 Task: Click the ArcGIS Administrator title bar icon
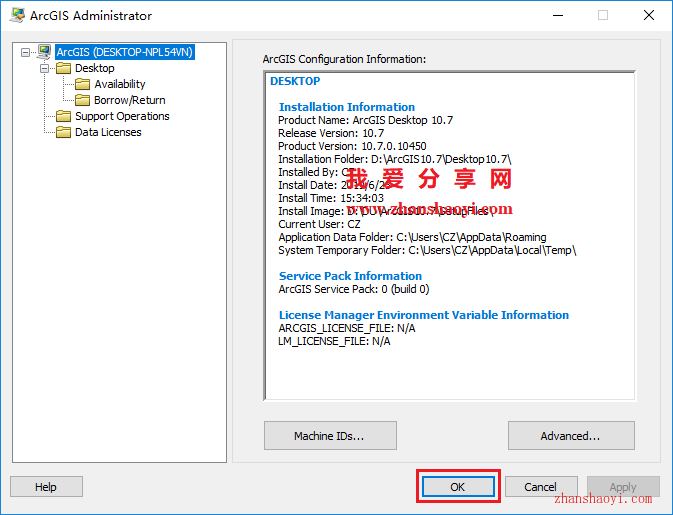18,15
